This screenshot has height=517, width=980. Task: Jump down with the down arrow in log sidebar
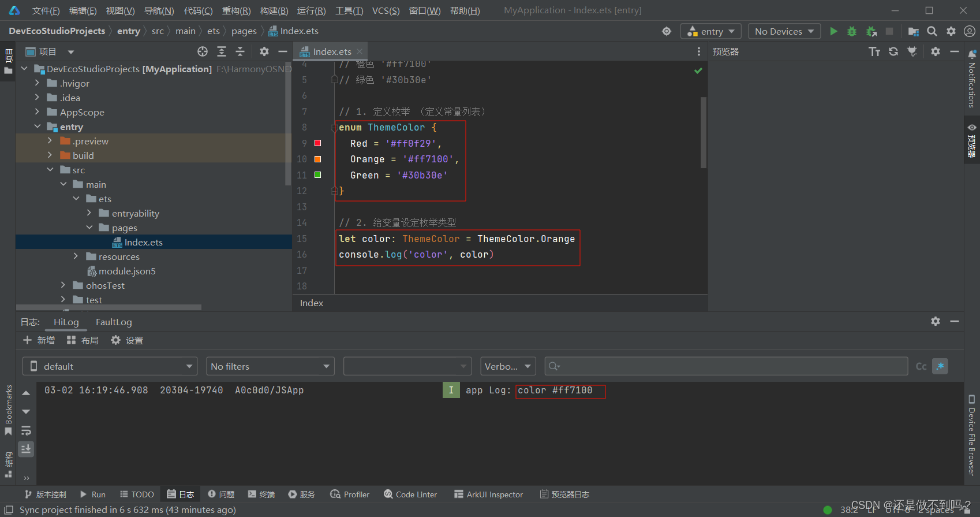click(26, 412)
